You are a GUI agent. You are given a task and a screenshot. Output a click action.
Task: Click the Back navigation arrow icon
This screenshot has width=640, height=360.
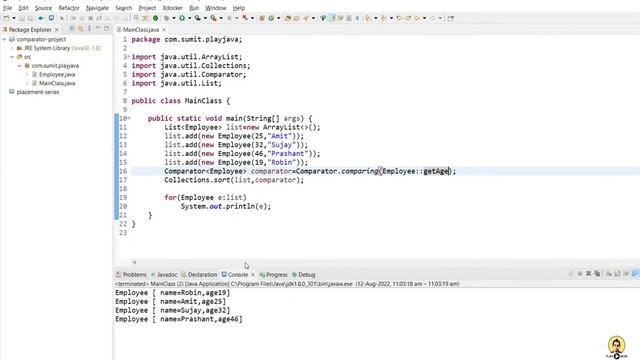(417, 18)
